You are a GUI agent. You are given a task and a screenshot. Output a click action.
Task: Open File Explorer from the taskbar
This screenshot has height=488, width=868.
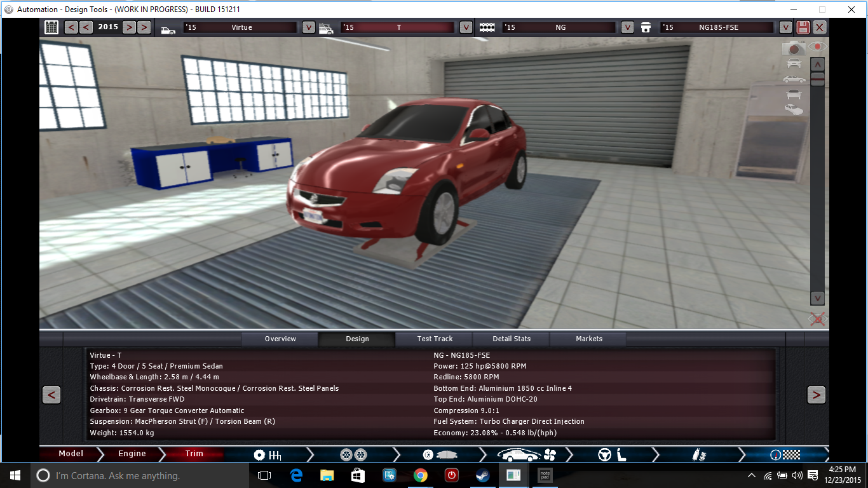tap(327, 475)
